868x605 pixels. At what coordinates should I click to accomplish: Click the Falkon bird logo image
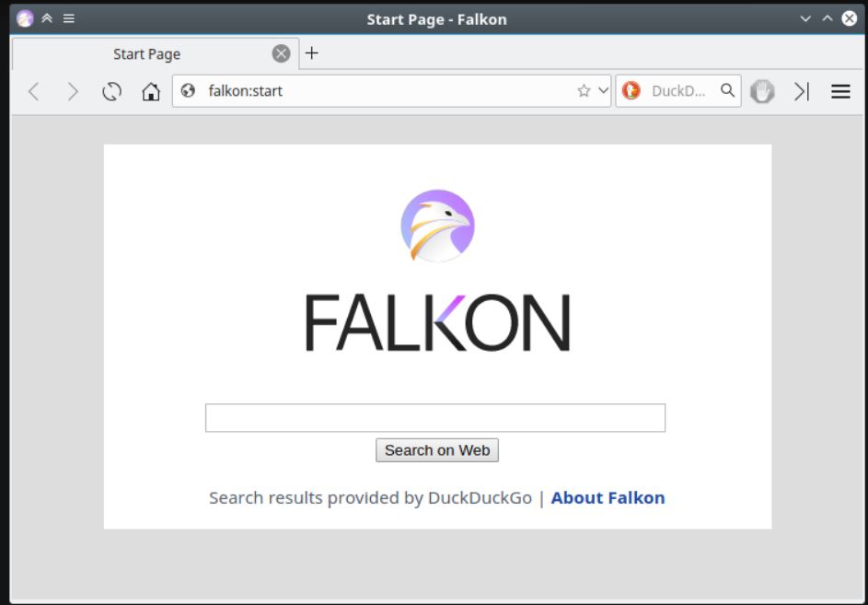pyautogui.click(x=437, y=226)
